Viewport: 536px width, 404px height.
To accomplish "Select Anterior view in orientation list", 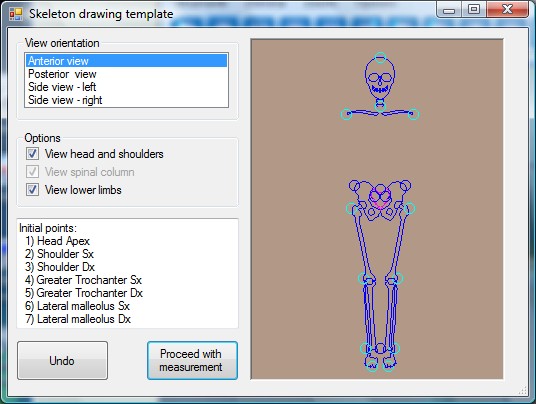I will 126,61.
